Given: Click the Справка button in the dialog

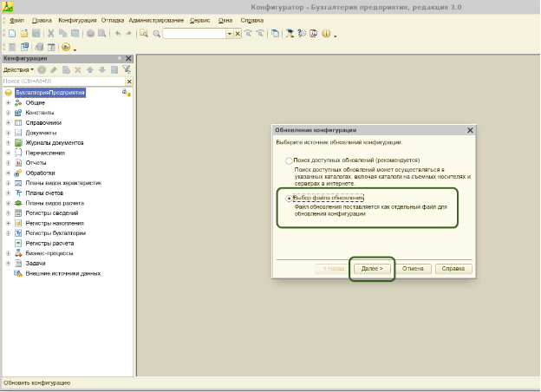Looking at the screenshot, I should pos(453,269).
